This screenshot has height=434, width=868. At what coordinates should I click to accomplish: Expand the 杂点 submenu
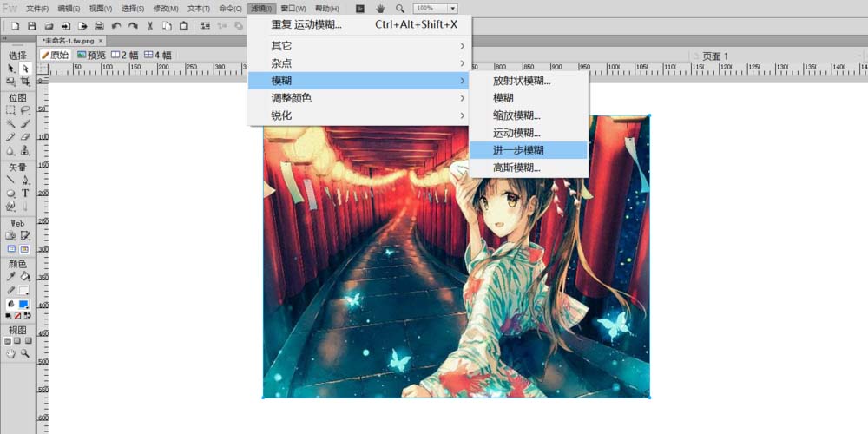[359, 63]
